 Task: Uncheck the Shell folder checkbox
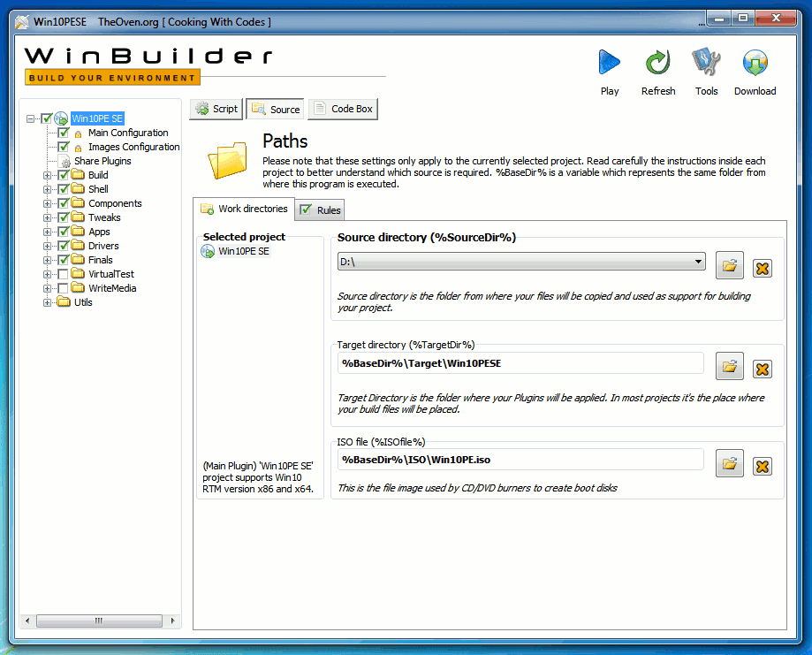(x=64, y=188)
